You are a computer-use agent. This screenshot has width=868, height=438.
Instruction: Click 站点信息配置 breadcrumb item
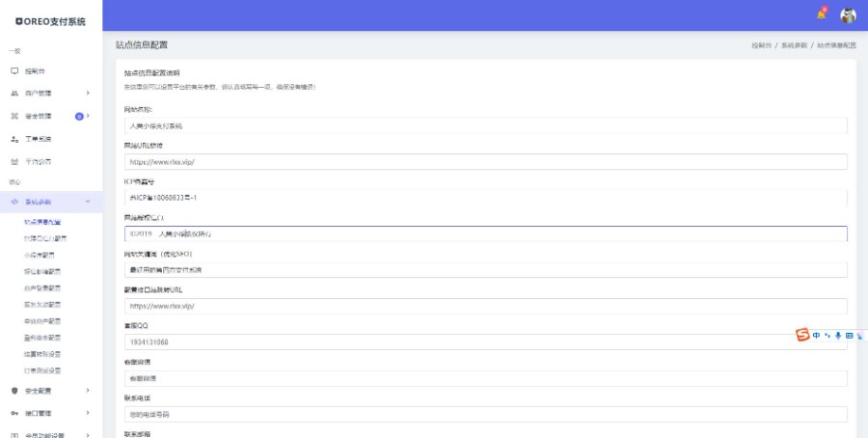coord(836,45)
